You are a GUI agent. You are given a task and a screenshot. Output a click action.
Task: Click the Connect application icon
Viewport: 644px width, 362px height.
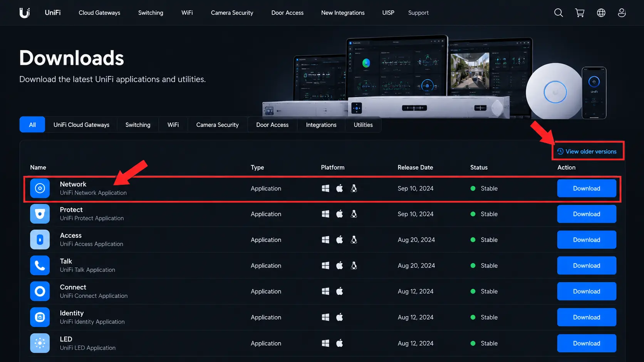click(40, 291)
